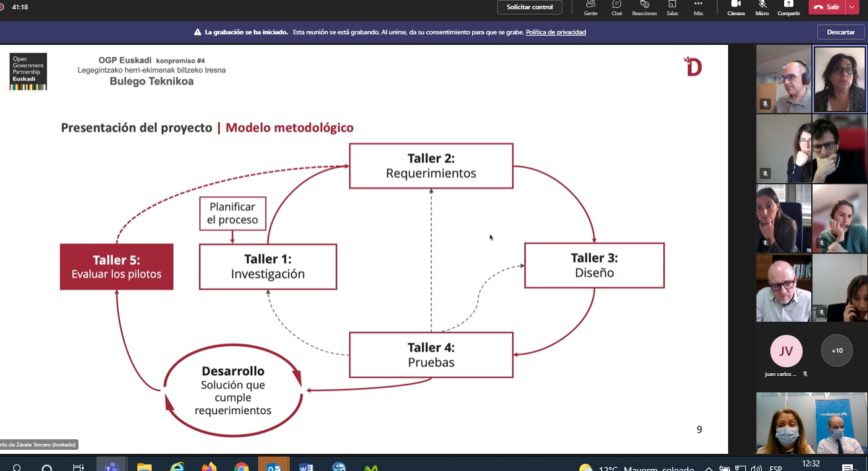Open the meeting Chat
This screenshot has width=868, height=471.
click(617, 7)
